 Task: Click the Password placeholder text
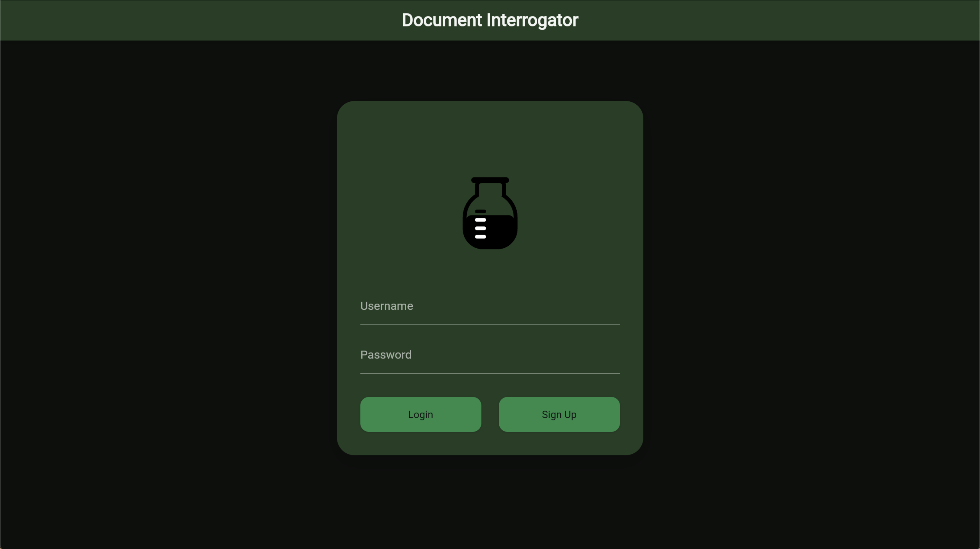click(386, 355)
